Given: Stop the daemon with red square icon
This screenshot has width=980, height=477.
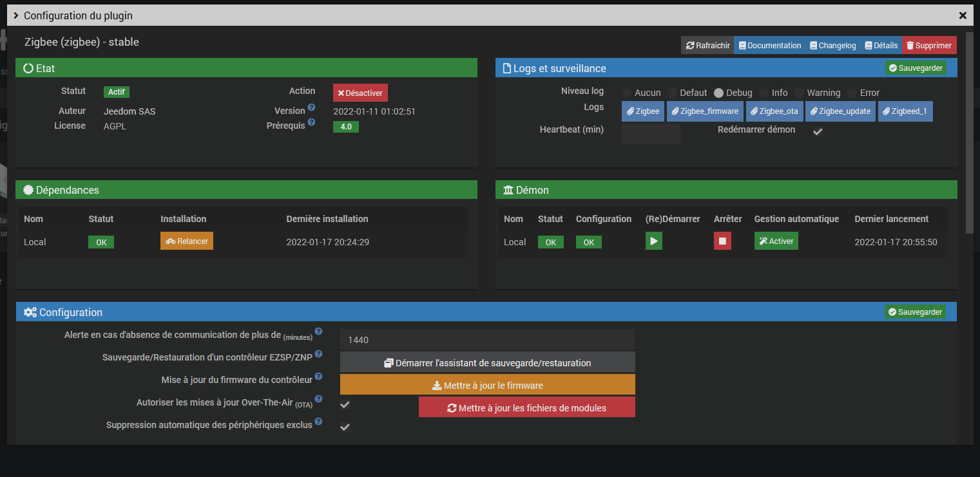Looking at the screenshot, I should click(722, 241).
